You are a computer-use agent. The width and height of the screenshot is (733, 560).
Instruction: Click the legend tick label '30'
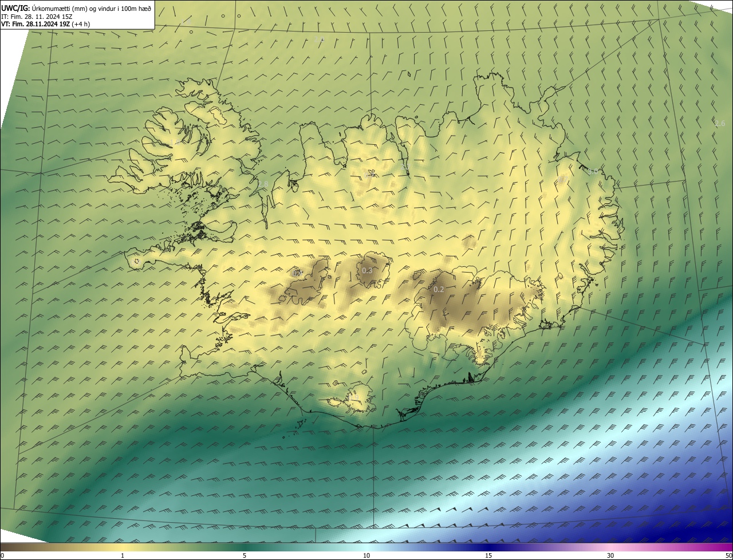click(610, 555)
